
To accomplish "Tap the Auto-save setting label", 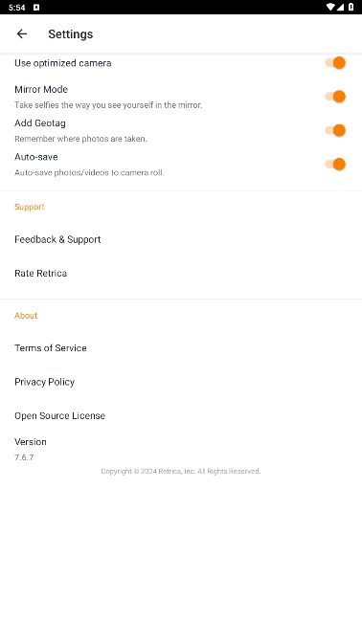I will point(36,157).
